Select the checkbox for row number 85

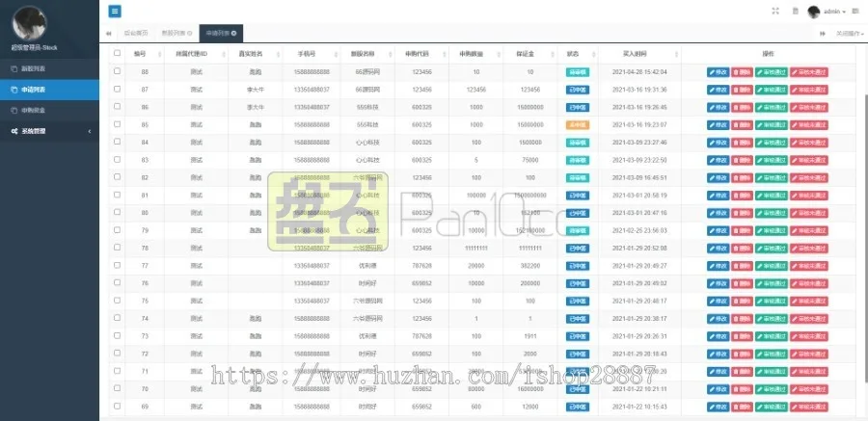[x=117, y=124]
